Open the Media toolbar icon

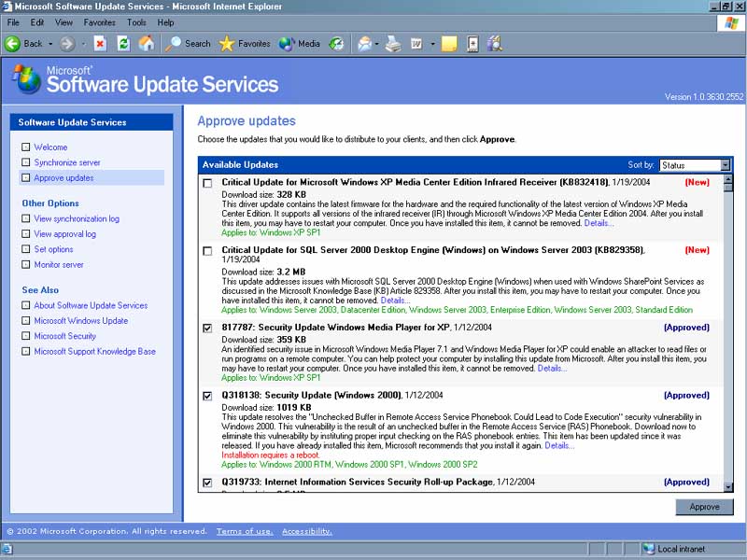point(287,44)
